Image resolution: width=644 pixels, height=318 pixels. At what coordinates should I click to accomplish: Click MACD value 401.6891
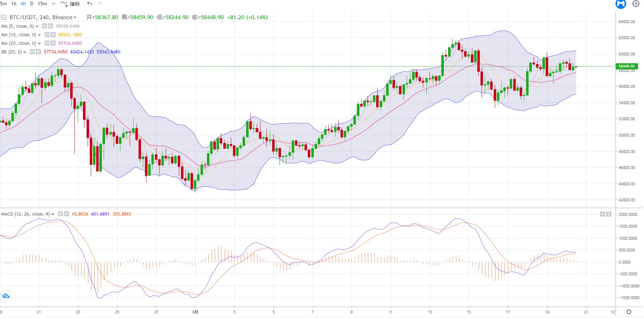100,214
